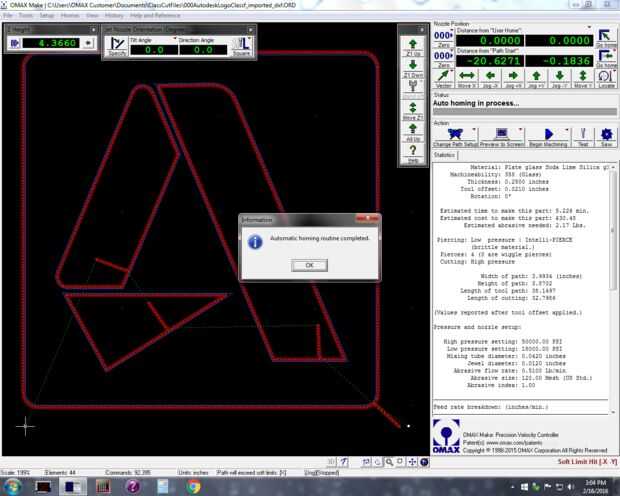Screen dimensions: 620x496
Task: Click the Square nozzle icon
Action: coord(241,46)
